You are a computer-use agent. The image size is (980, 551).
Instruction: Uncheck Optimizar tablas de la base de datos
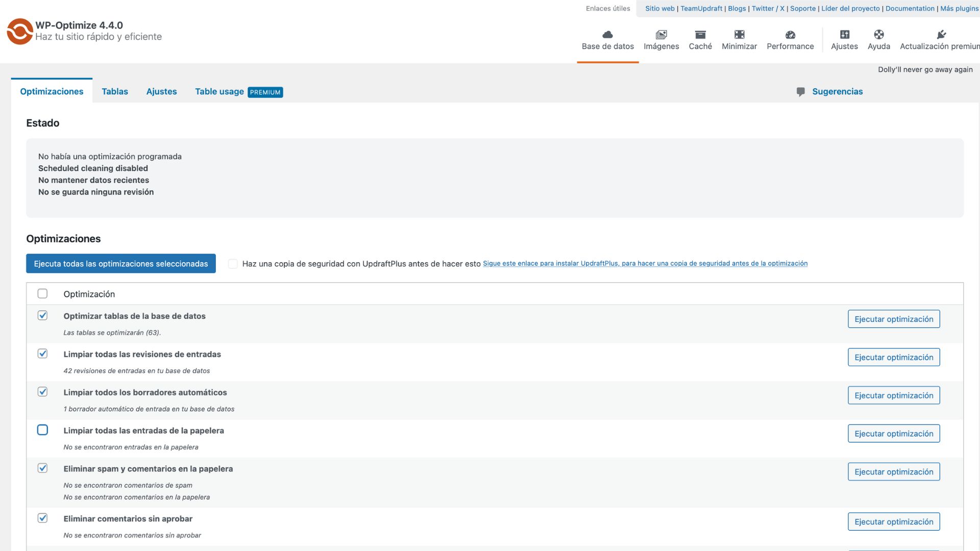[x=43, y=315]
